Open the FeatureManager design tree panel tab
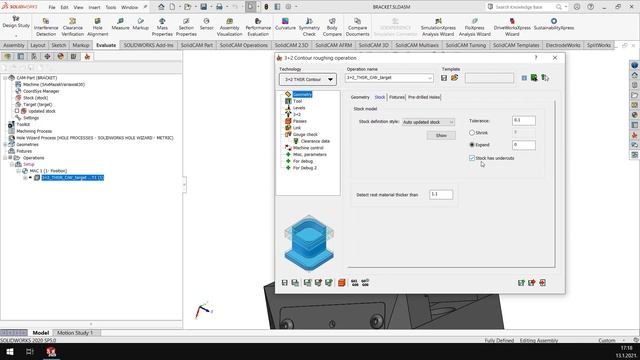 pyautogui.click(x=7, y=57)
